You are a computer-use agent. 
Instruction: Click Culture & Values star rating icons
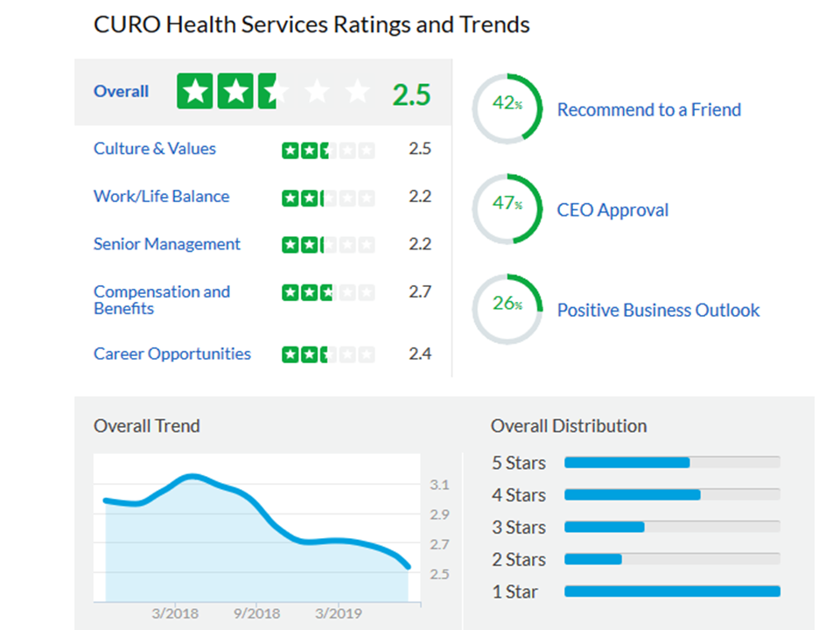[328, 150]
